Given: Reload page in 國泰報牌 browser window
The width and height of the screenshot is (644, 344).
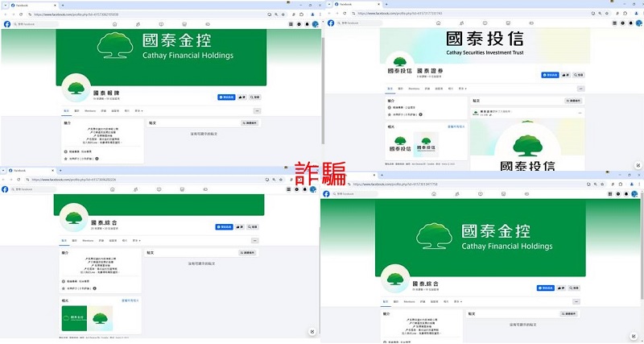Looking at the screenshot, I should pyautogui.click(x=21, y=14).
